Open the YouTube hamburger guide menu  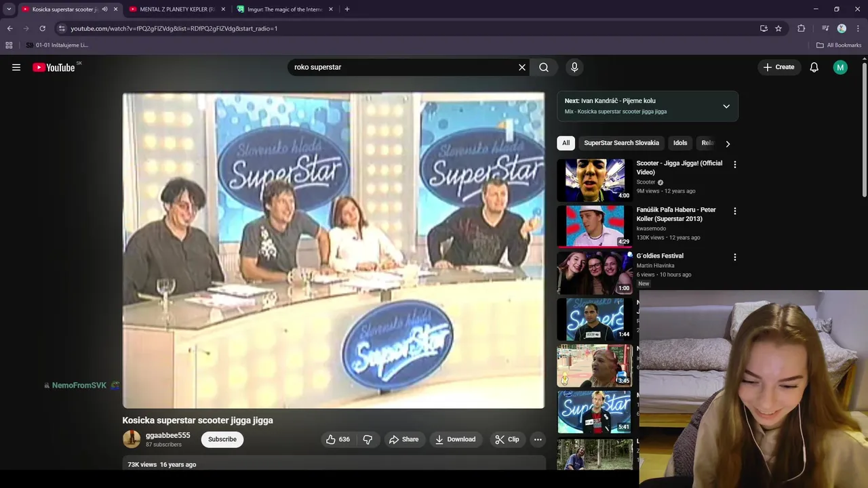click(x=16, y=67)
